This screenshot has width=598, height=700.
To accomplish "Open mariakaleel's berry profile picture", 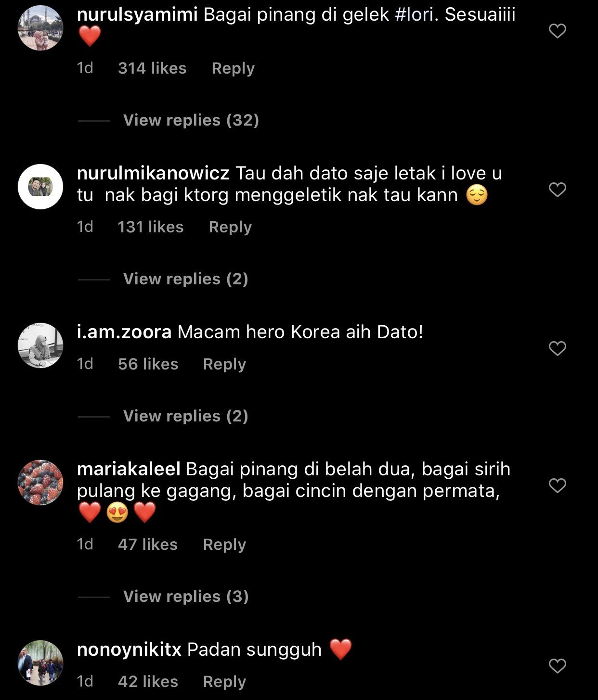I will [40, 483].
